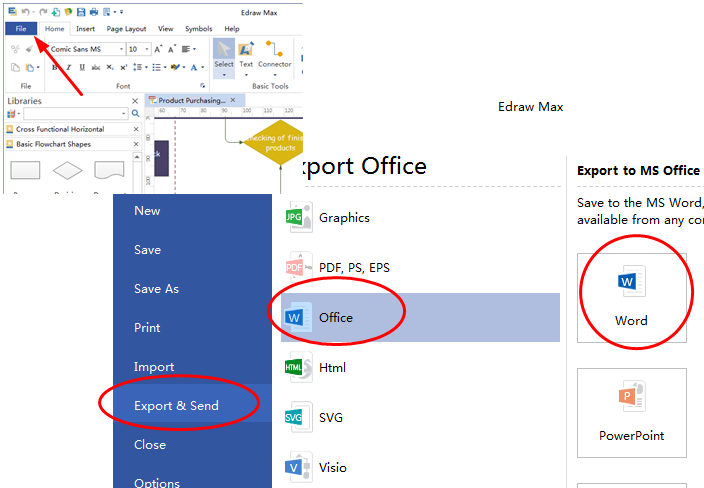Choose Office in the export list
Screen dimensions: 704x488
[x=335, y=317]
